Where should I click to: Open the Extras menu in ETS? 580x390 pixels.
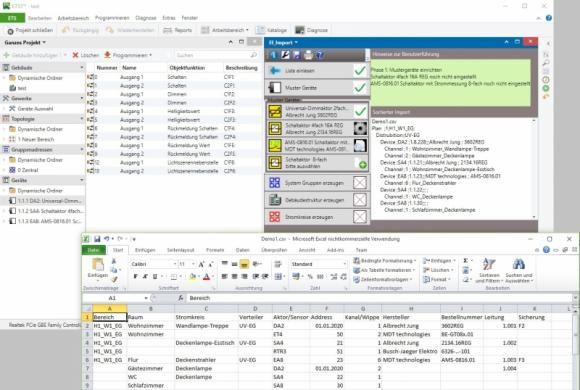click(169, 18)
